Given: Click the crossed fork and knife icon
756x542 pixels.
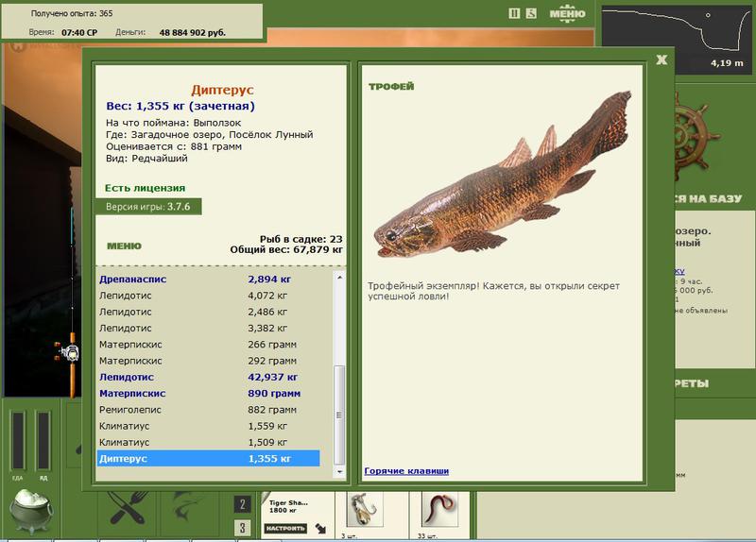Looking at the screenshot, I should click(x=128, y=508).
